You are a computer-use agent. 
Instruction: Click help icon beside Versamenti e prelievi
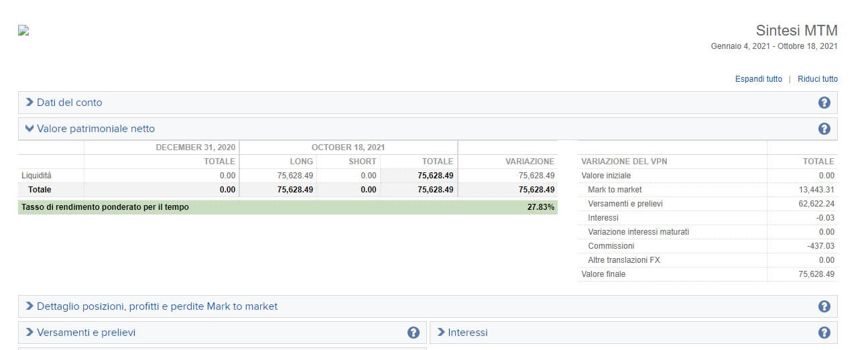[x=414, y=333]
